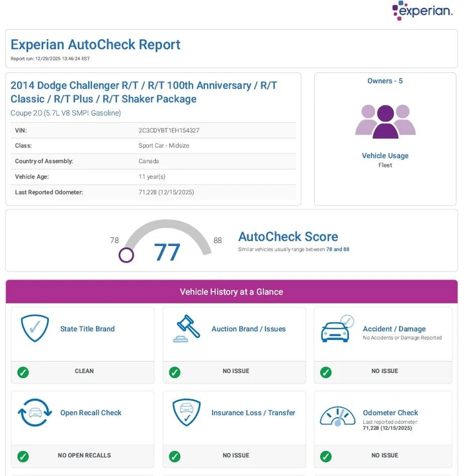The width and height of the screenshot is (465, 476).
Task: Open the Insurance Loss / Transfer heading
Action: [253, 413]
